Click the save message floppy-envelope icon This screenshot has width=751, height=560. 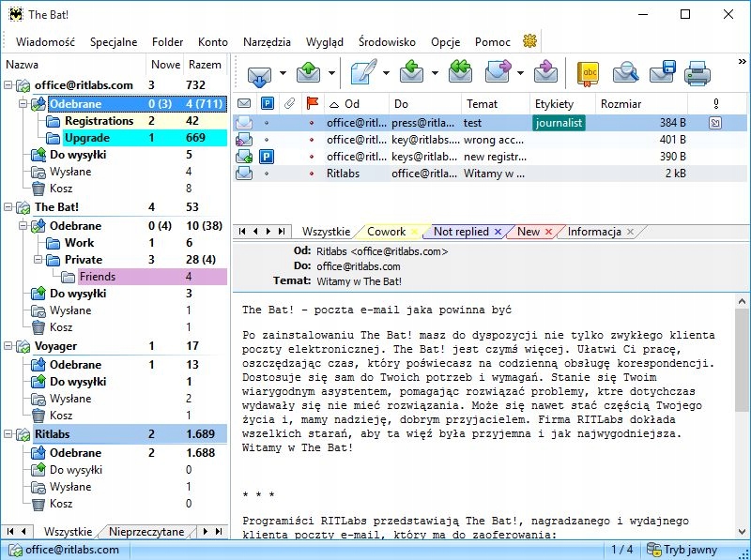click(x=663, y=72)
